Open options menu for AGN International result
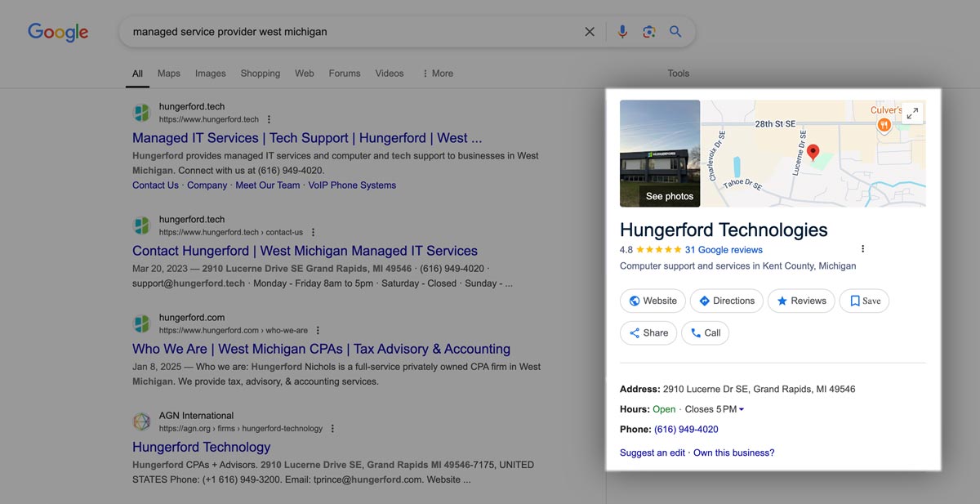This screenshot has width=980, height=504. pos(333,428)
